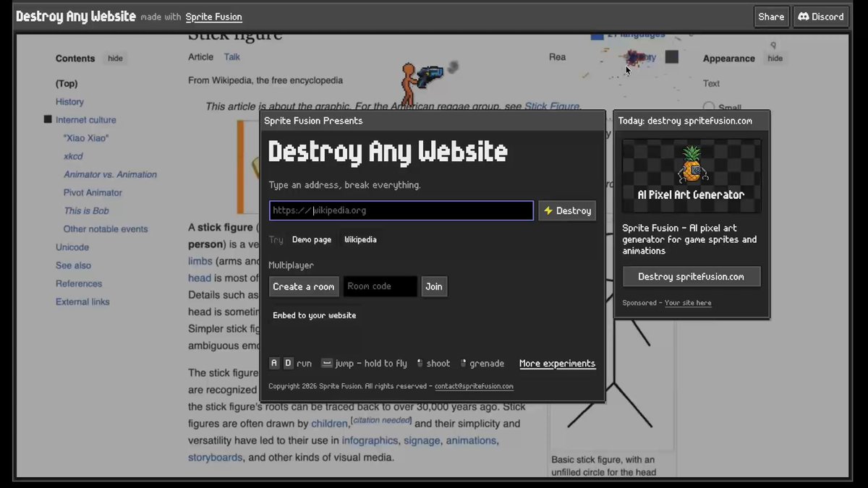The image size is (868, 488).
Task: Open the AI Pixel Art Generator thumbnail
Action: (x=692, y=176)
